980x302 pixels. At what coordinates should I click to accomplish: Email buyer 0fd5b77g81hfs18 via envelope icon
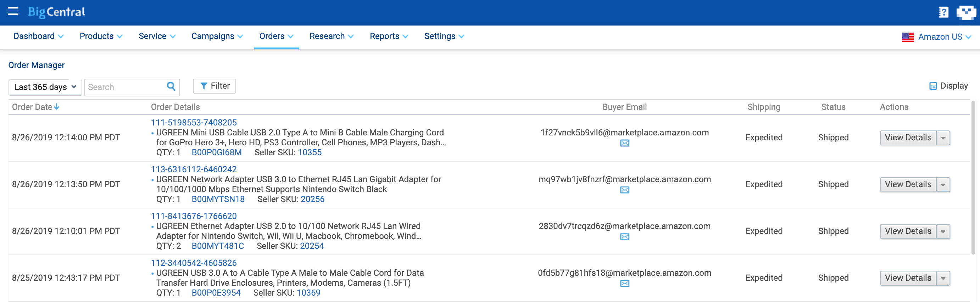625,283
